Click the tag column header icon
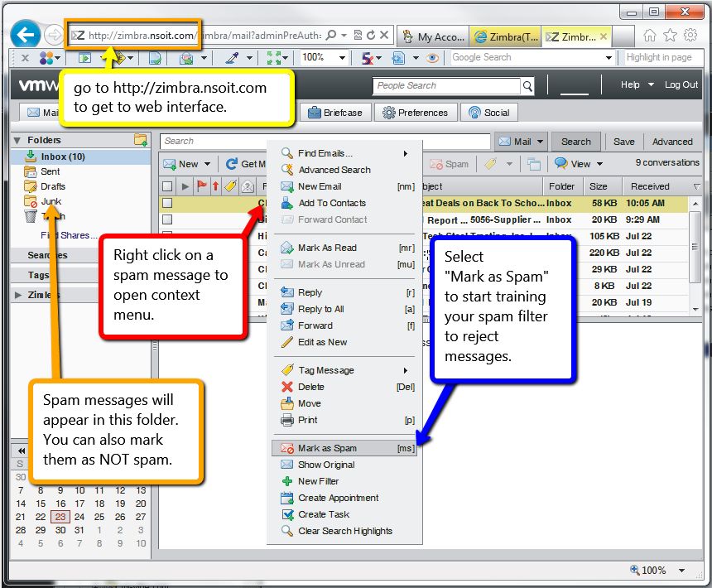The width and height of the screenshot is (712, 588). pyautogui.click(x=231, y=186)
